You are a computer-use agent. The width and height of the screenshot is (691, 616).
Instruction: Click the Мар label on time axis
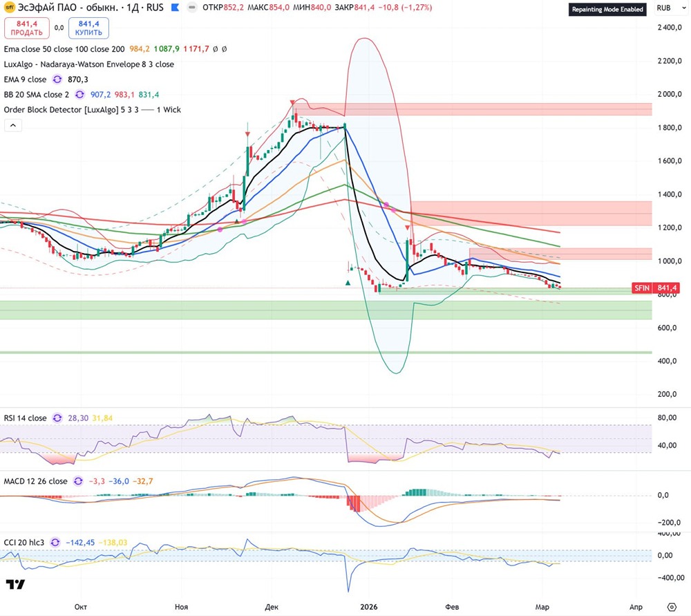coord(542,607)
